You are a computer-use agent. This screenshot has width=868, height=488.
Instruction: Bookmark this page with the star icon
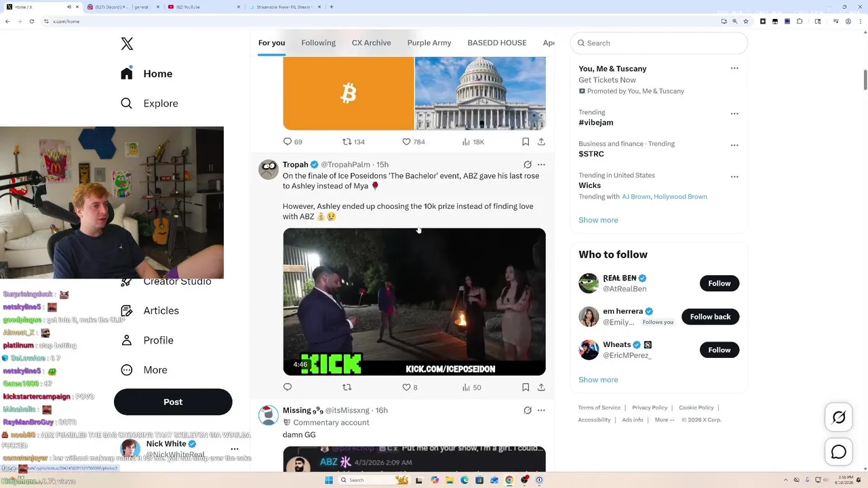click(746, 21)
